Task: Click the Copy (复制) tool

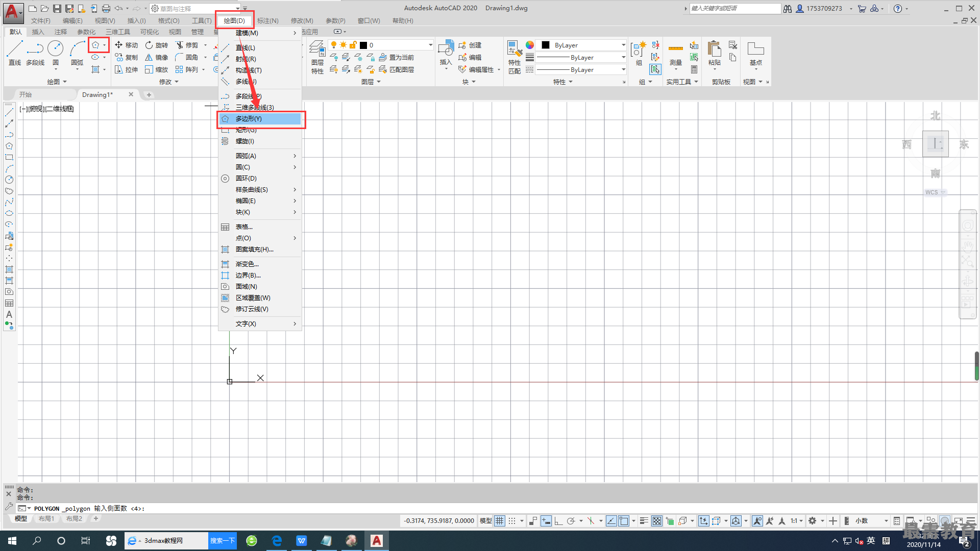Action: point(127,57)
